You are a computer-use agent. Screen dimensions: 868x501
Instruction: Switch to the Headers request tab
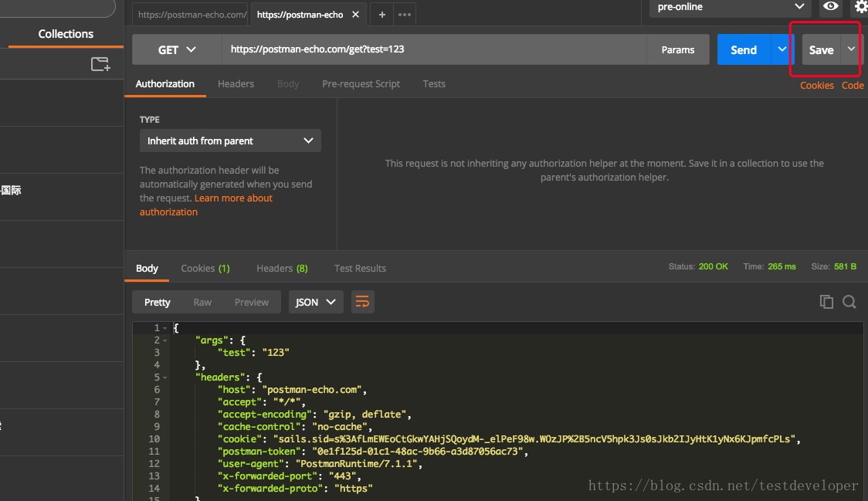(x=236, y=84)
